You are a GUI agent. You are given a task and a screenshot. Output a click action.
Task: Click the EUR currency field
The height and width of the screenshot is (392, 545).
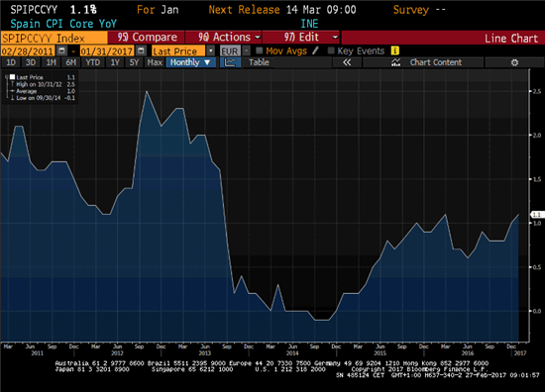click(x=230, y=51)
